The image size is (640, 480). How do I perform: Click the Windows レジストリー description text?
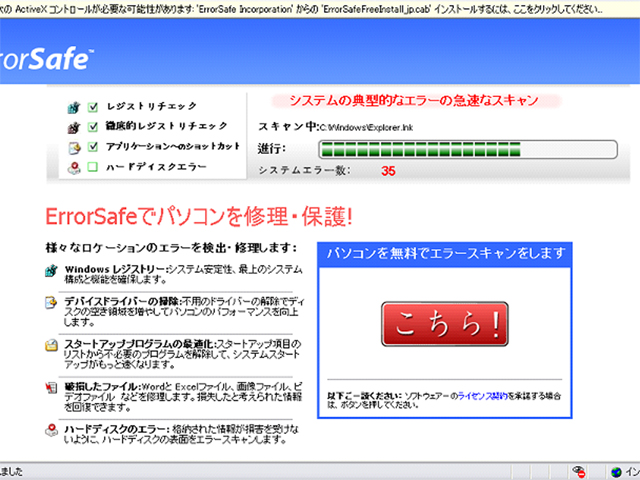click(x=184, y=274)
